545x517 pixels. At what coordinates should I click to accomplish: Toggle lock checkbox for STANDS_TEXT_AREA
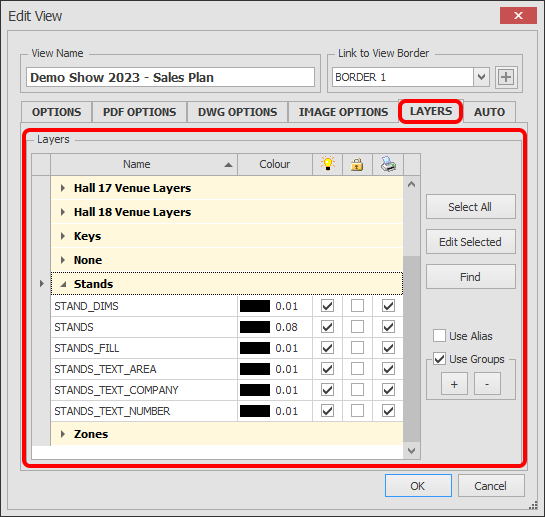point(357,369)
